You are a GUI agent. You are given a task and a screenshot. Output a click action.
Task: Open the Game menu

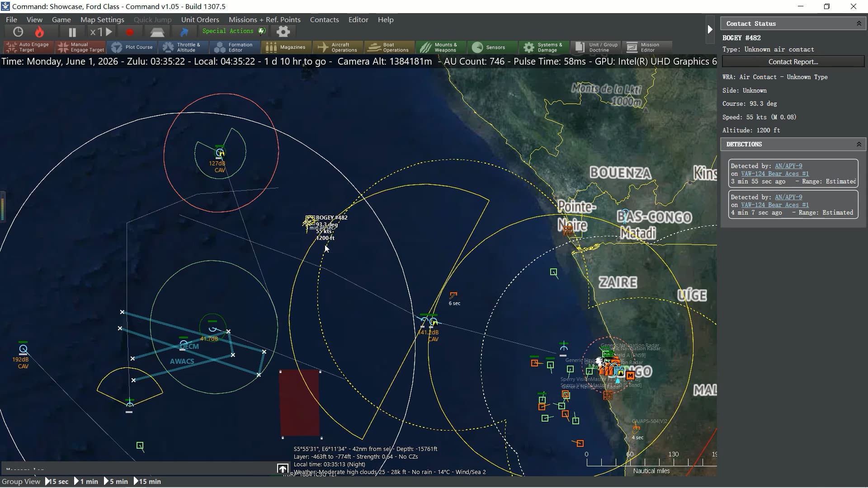[x=61, y=19]
